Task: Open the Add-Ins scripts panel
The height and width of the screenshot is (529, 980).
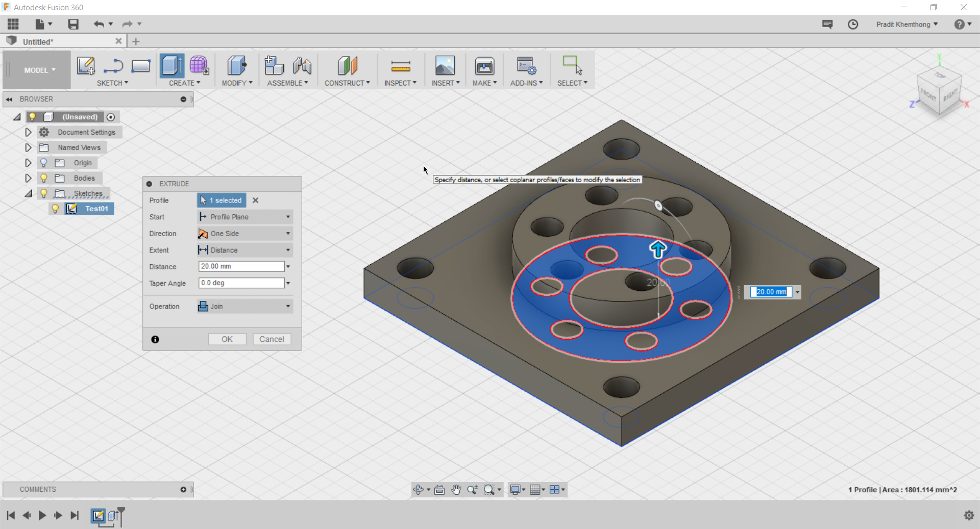Action: 526,66
